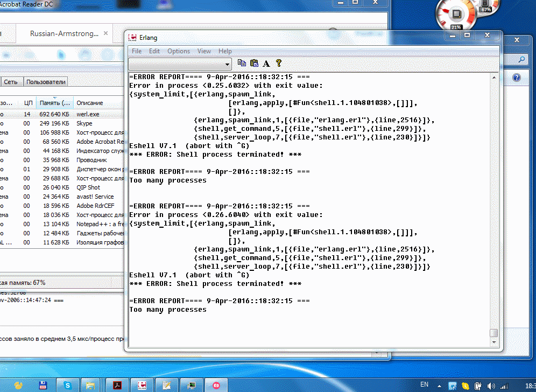536x392 pixels.
Task: Switch to the Сеть tab in Task Manager
Action: 11,82
